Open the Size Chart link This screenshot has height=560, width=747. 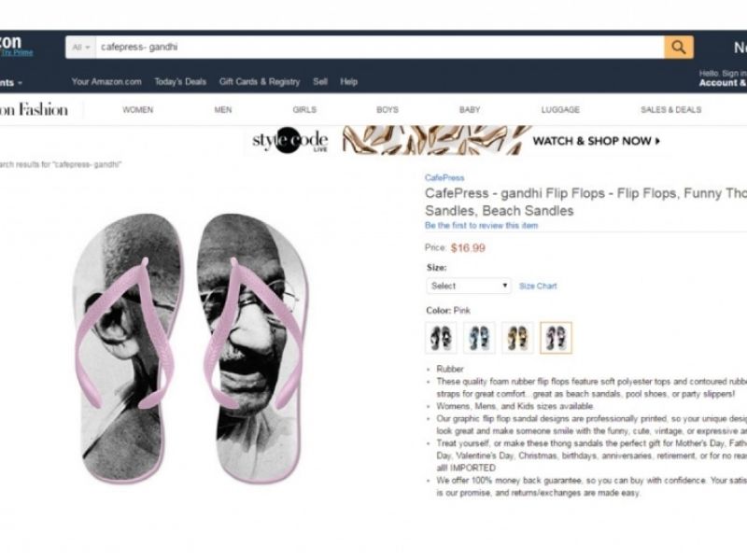538,287
